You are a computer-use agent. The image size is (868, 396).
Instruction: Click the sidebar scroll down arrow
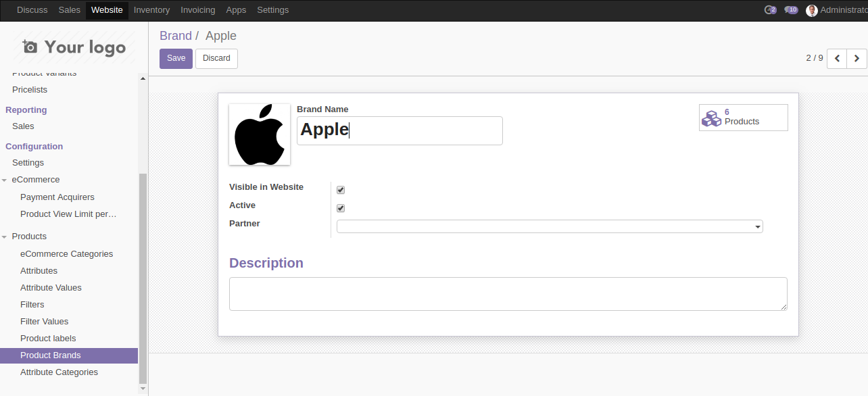point(143,389)
